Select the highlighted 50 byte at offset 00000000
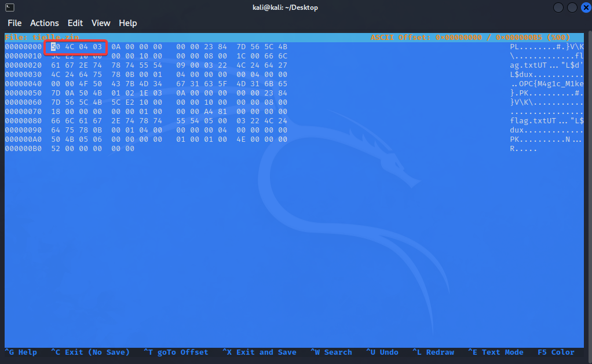The width and height of the screenshot is (592, 364). pyautogui.click(x=56, y=47)
